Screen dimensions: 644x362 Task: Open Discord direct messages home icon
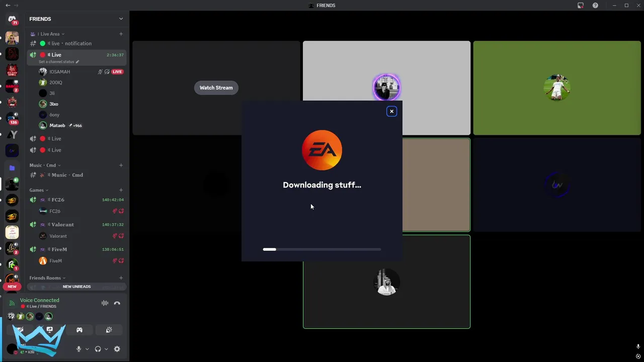click(12, 19)
